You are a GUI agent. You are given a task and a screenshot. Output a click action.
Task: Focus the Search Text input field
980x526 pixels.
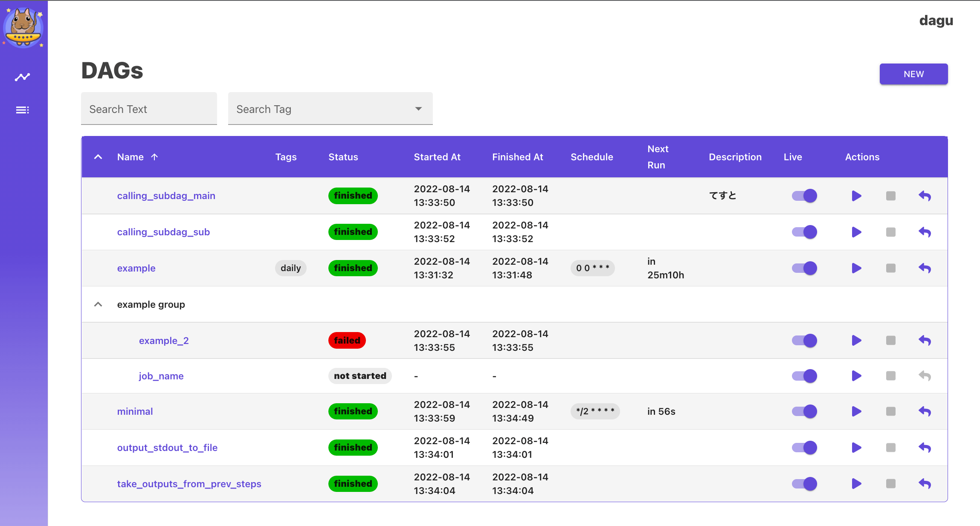click(x=149, y=109)
